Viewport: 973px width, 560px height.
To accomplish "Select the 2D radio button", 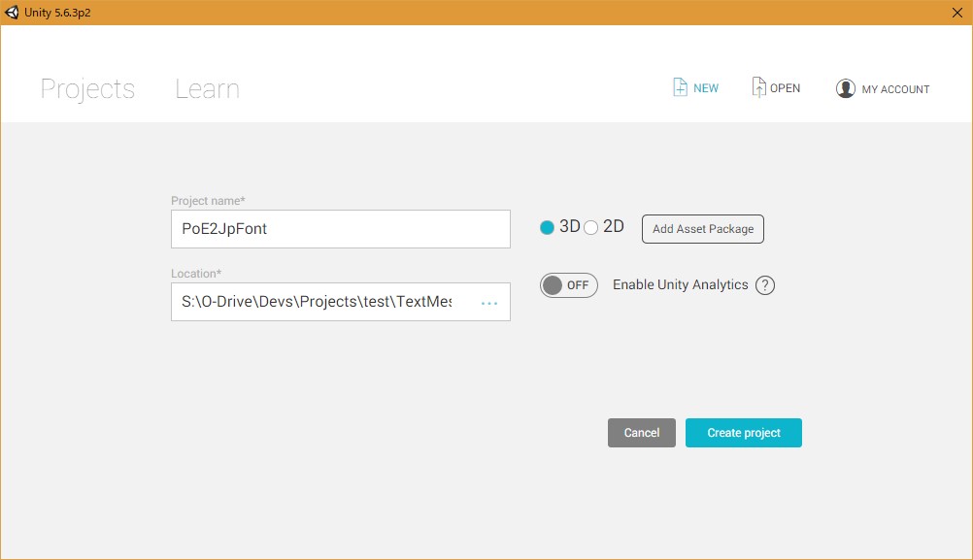I will [590, 228].
